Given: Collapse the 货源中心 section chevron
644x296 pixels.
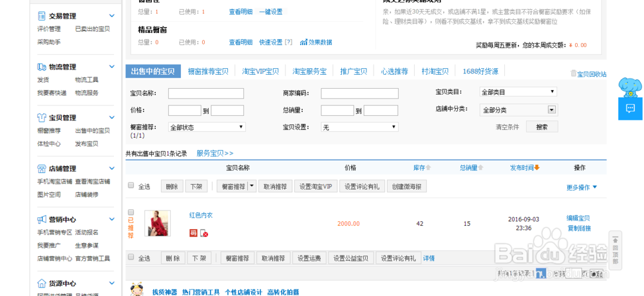Looking at the screenshot, I should [x=111, y=283].
